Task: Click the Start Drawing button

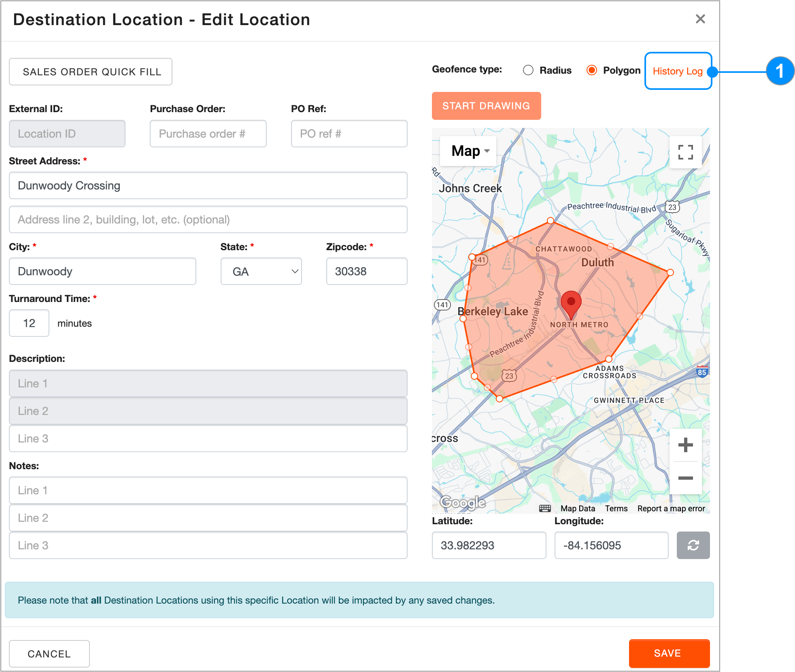Action: pyautogui.click(x=486, y=106)
